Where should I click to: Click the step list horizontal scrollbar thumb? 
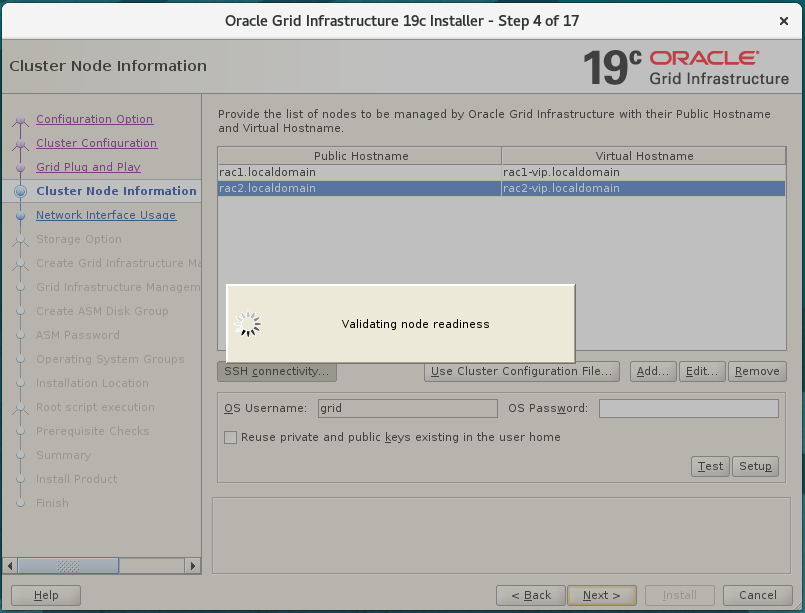[68, 566]
